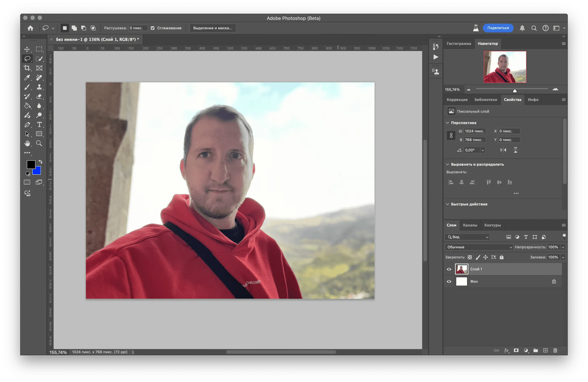
Task: Click more align options ellipsis
Action: coord(516,193)
